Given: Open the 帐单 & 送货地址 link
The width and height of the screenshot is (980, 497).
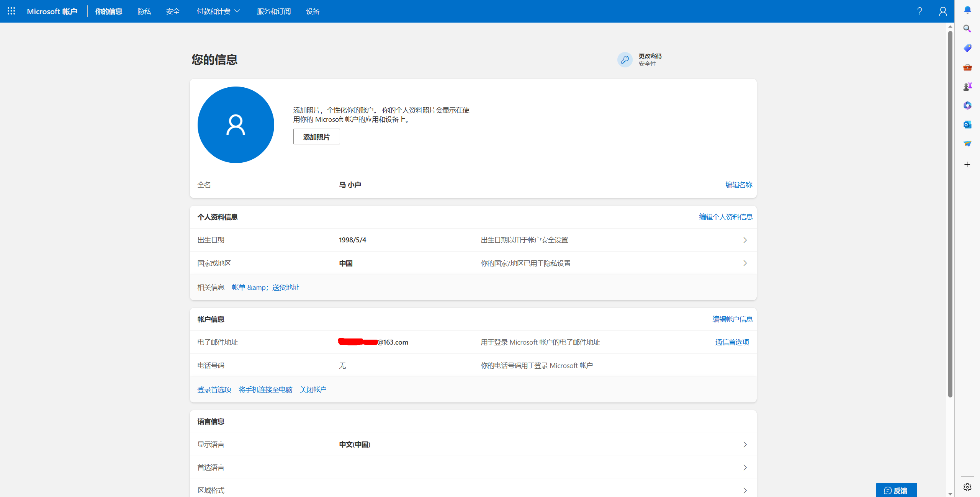Looking at the screenshot, I should point(265,288).
